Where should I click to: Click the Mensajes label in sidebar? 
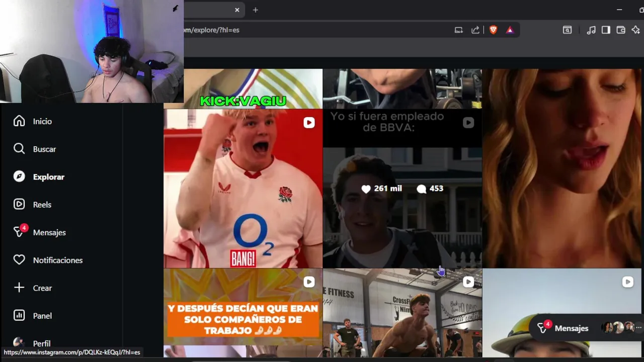tap(49, 232)
